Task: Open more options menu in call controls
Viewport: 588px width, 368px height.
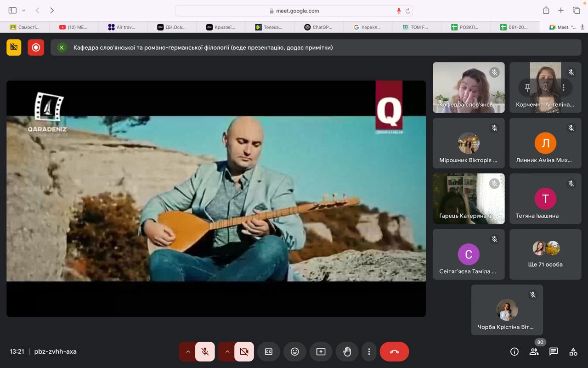Action: pyautogui.click(x=369, y=352)
